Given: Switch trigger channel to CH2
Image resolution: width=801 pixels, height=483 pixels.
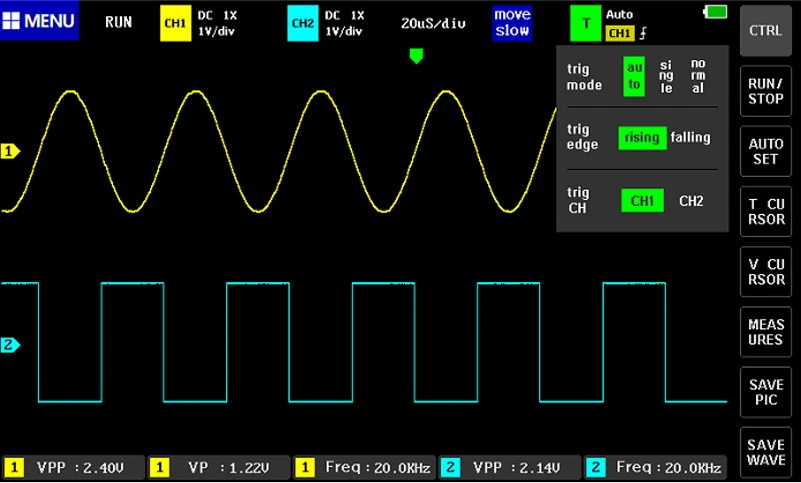Looking at the screenshot, I should click(x=691, y=201).
